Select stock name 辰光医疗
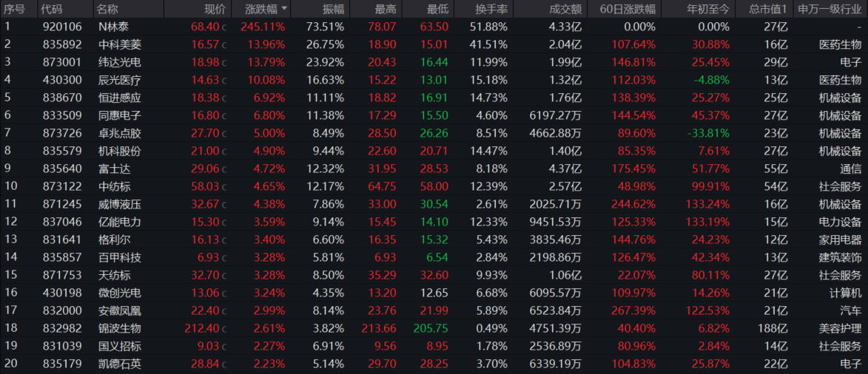The width and height of the screenshot is (868, 374). [x=120, y=80]
